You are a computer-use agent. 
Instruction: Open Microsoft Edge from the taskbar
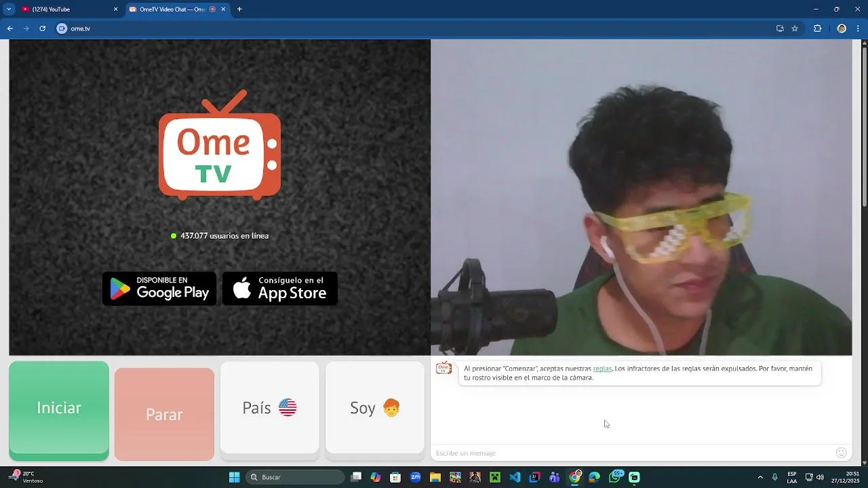(x=595, y=477)
